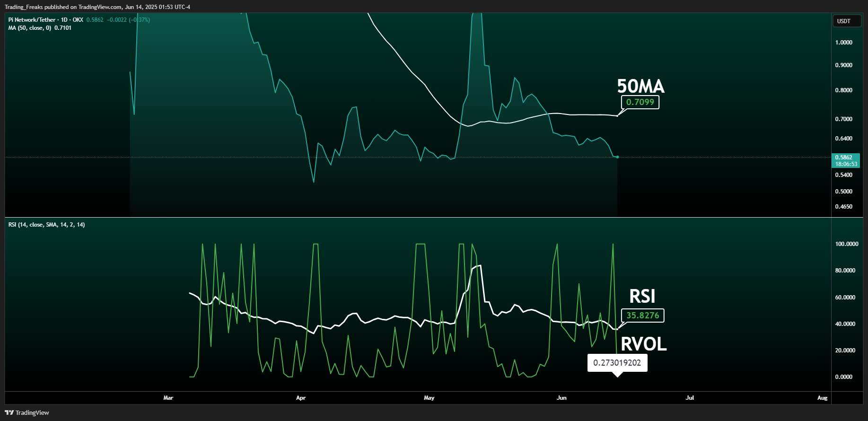The width and height of the screenshot is (868, 421).
Task: Click the RVOL annotation text
Action: click(x=643, y=344)
